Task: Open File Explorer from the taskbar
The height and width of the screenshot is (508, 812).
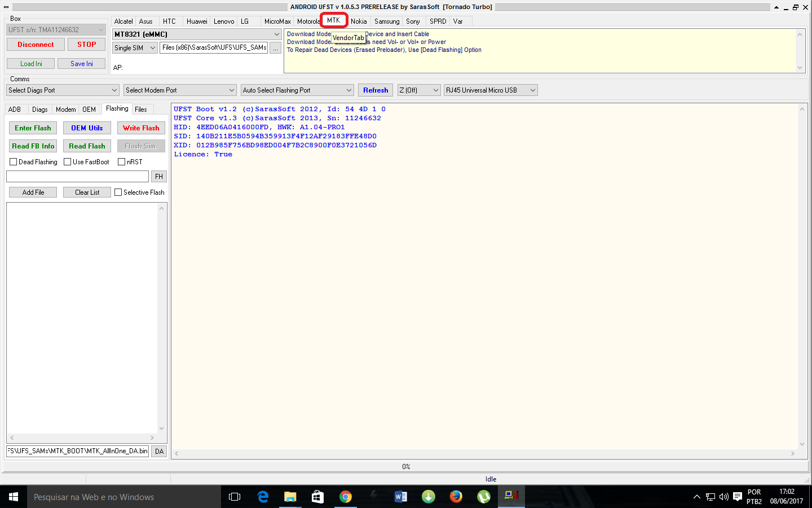Action: click(x=290, y=497)
